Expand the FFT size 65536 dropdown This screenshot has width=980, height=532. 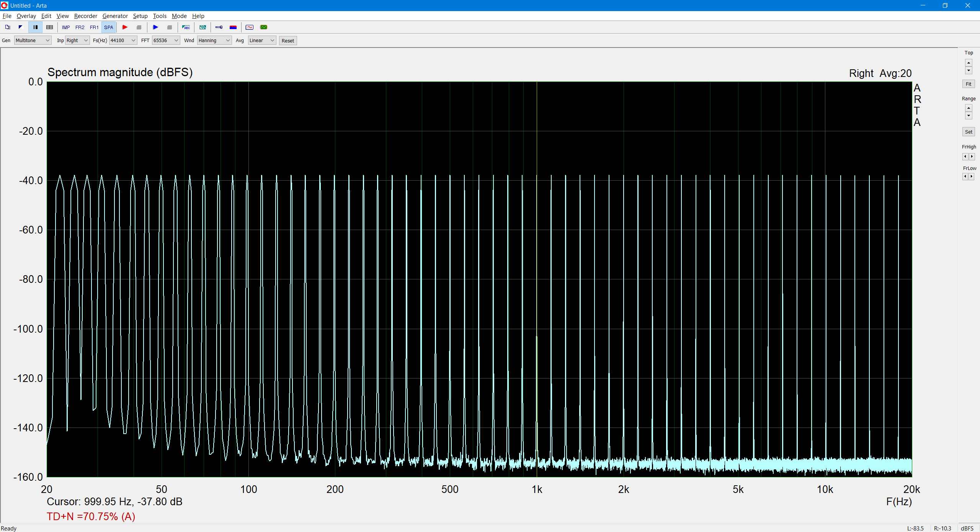tap(166, 41)
